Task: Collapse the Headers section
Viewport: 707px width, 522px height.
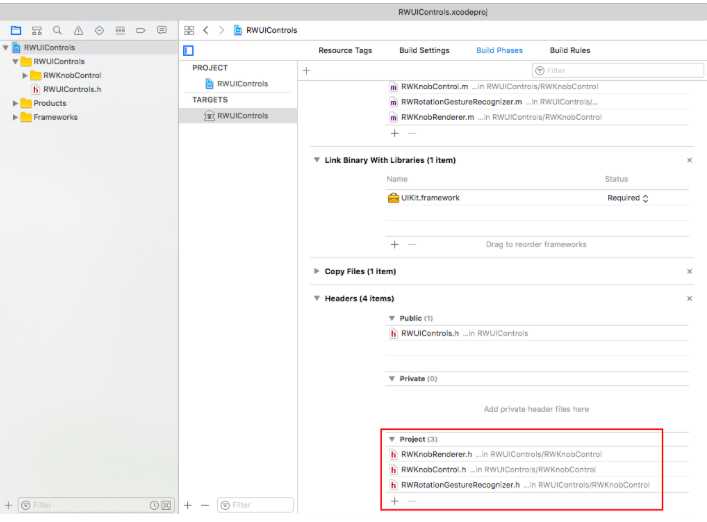Action: coord(317,298)
